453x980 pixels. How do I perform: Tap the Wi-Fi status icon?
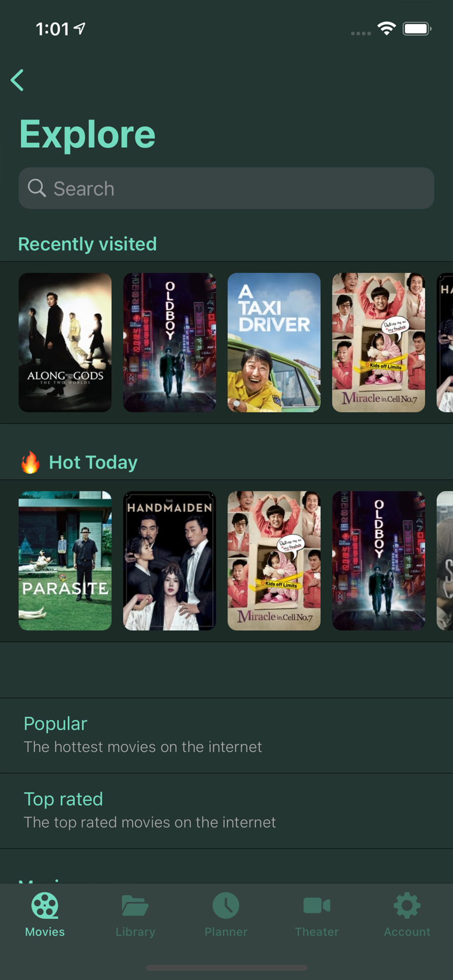coord(387,28)
